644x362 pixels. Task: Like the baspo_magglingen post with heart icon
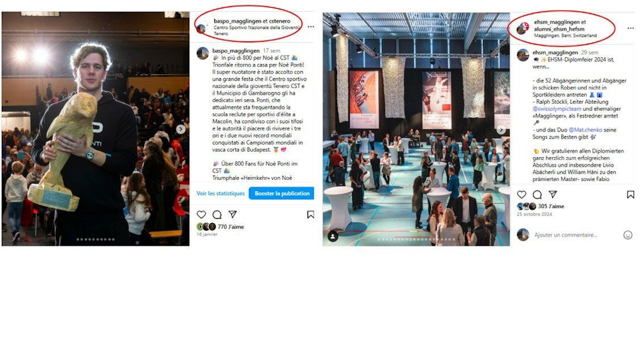pyautogui.click(x=201, y=214)
